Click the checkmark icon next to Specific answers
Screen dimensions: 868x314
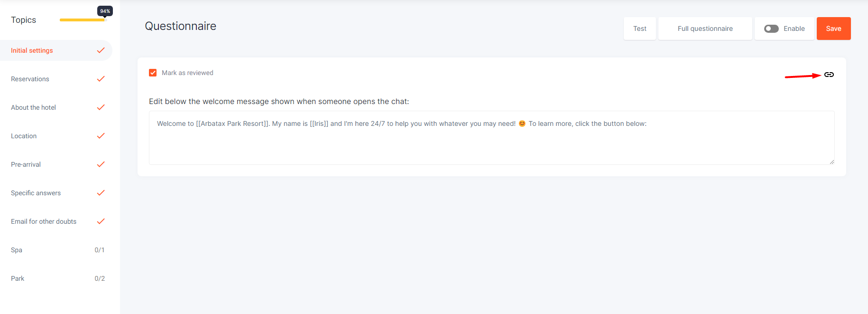click(x=101, y=193)
